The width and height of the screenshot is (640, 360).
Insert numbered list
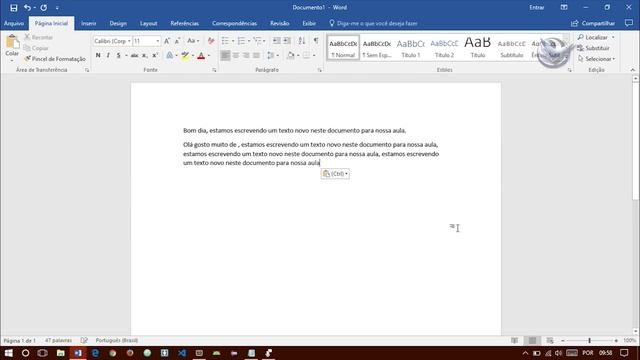[241, 41]
